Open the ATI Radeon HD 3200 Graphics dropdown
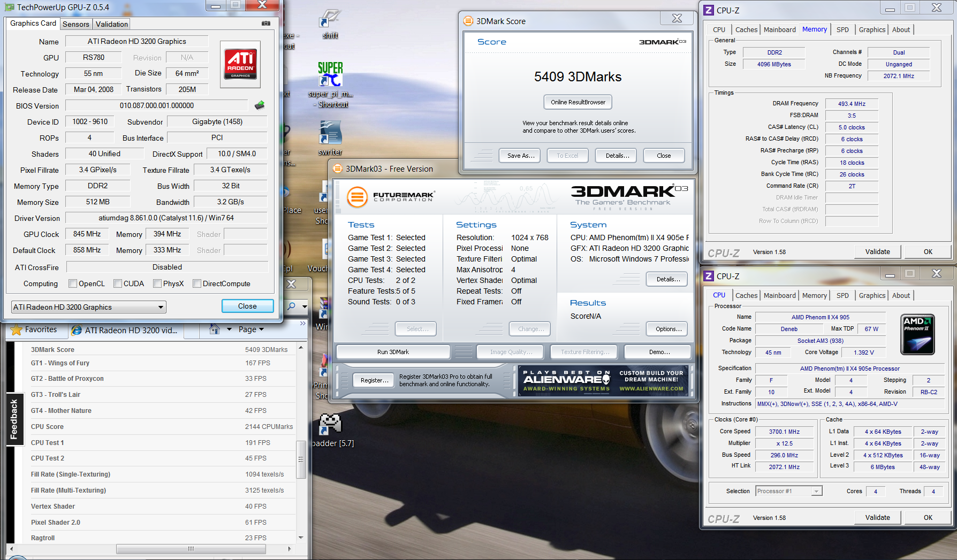The height and width of the screenshot is (560, 957). (89, 307)
